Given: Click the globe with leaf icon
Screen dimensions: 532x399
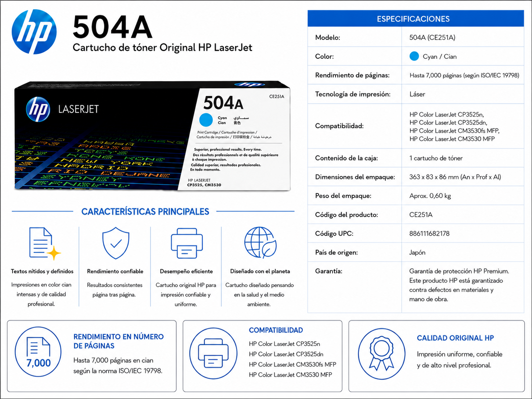Looking at the screenshot, I should [260, 242].
